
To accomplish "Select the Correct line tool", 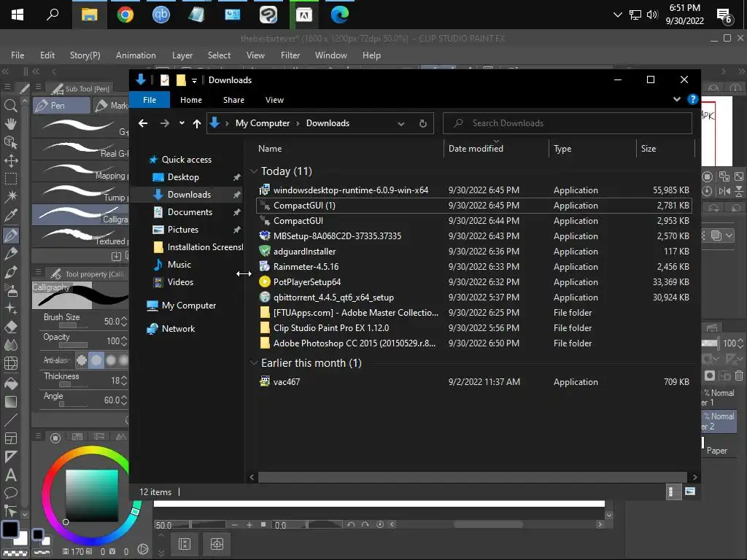I will pyautogui.click(x=10, y=511).
